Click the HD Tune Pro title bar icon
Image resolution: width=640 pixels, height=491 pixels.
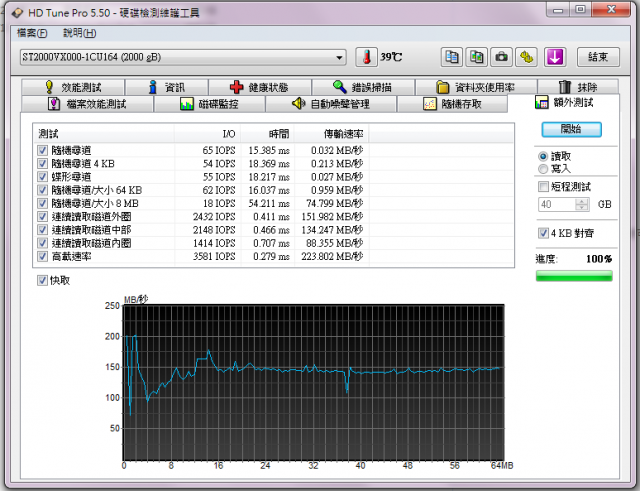pos(17,13)
